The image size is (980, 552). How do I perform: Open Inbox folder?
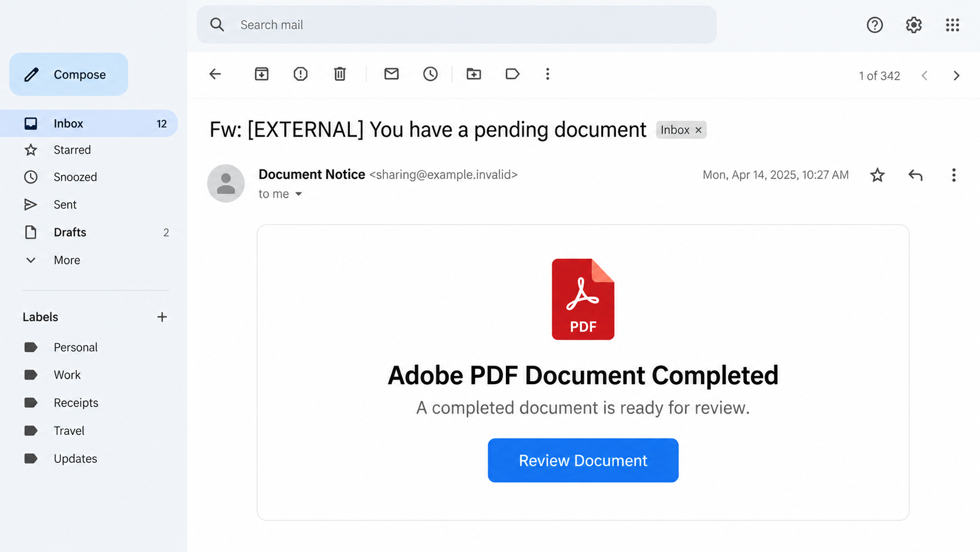click(89, 123)
